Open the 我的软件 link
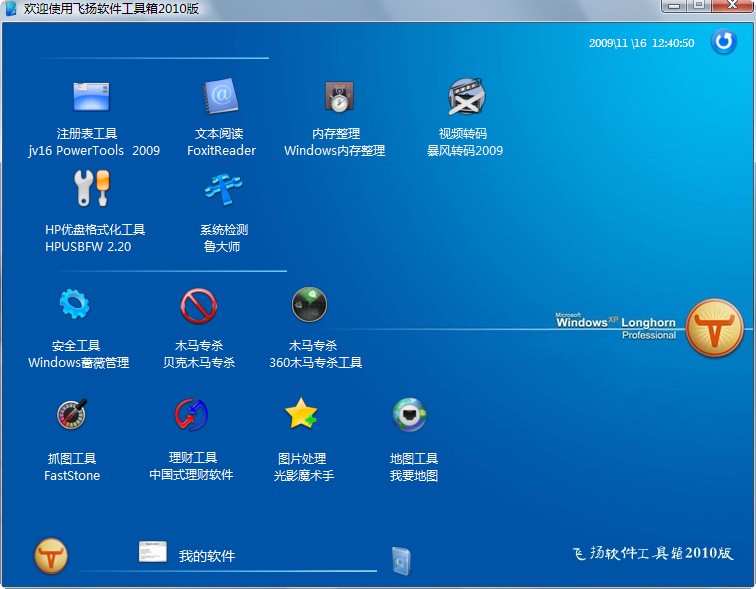The image size is (756, 589). point(207,556)
